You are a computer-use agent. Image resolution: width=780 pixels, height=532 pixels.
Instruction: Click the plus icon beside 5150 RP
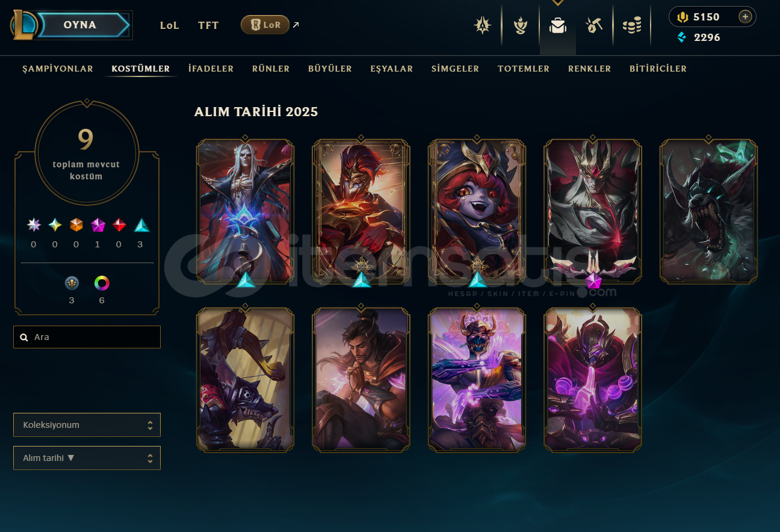[745, 17]
